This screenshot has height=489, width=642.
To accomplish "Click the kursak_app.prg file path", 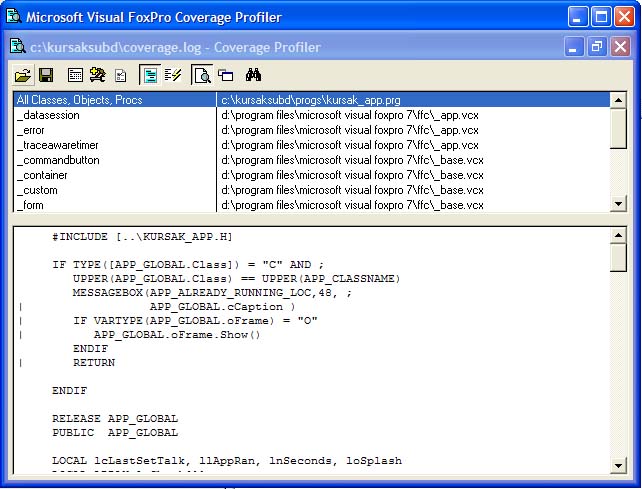I will point(311,100).
